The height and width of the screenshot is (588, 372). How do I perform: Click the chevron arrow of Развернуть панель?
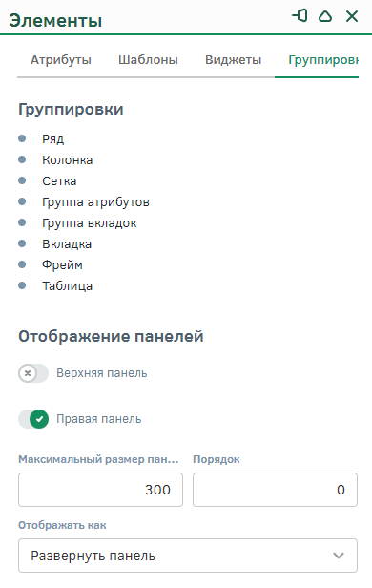[x=339, y=556]
